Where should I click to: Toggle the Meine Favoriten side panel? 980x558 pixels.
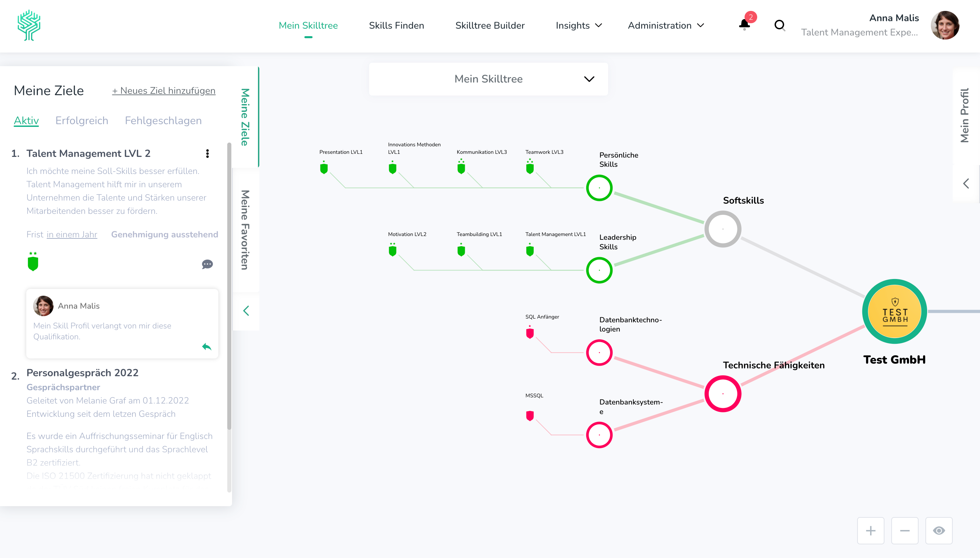[x=245, y=230]
